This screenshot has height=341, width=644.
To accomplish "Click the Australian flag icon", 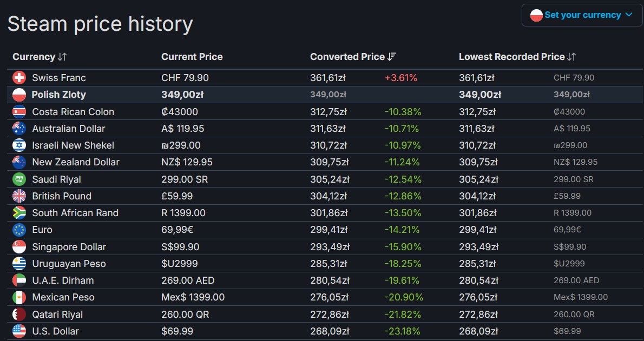I will pos(19,129).
